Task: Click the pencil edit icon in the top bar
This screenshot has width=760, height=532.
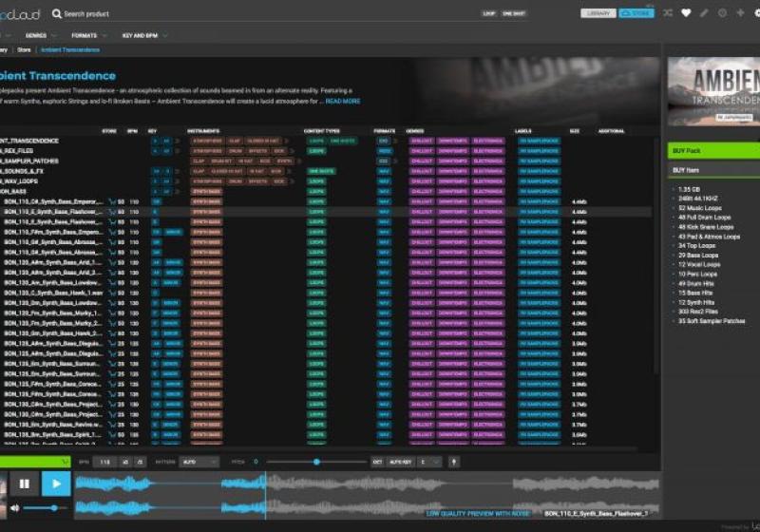Action: point(704,13)
